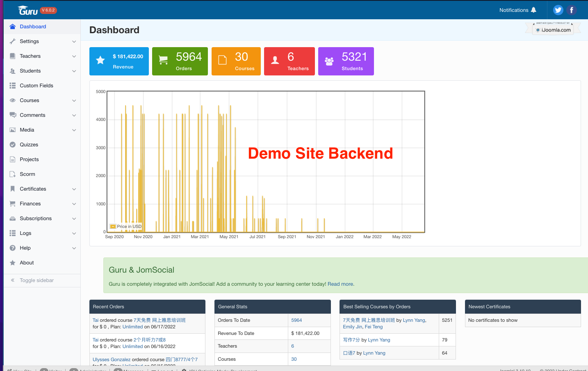
Task: Click the Scorm file icon in sidebar
Action: [x=13, y=174]
